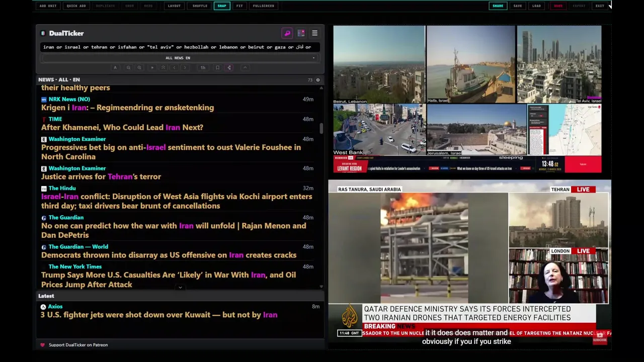Select the Haifa, Israel camera feed

pyautogui.click(x=470, y=64)
